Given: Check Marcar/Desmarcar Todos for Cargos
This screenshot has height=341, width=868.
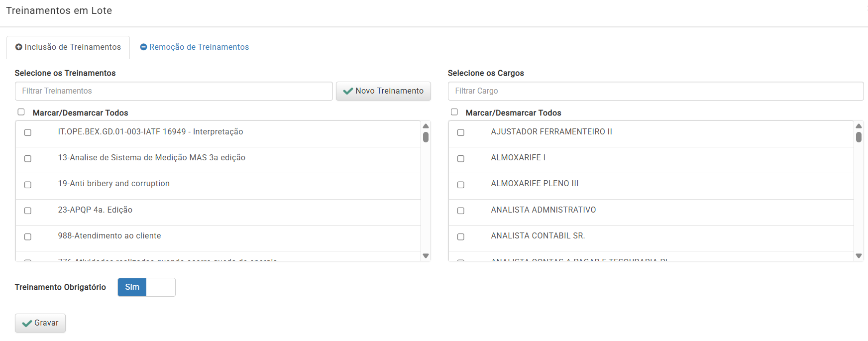Looking at the screenshot, I should click(454, 112).
